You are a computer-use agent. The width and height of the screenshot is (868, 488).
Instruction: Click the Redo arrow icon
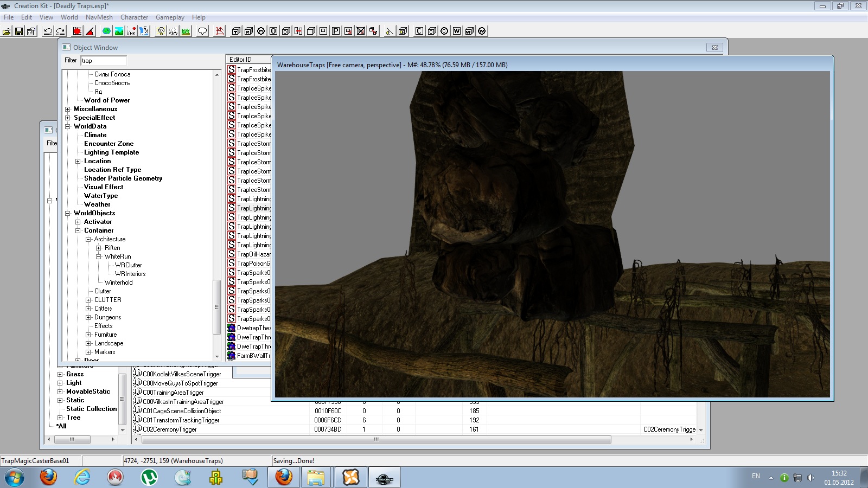coord(61,31)
